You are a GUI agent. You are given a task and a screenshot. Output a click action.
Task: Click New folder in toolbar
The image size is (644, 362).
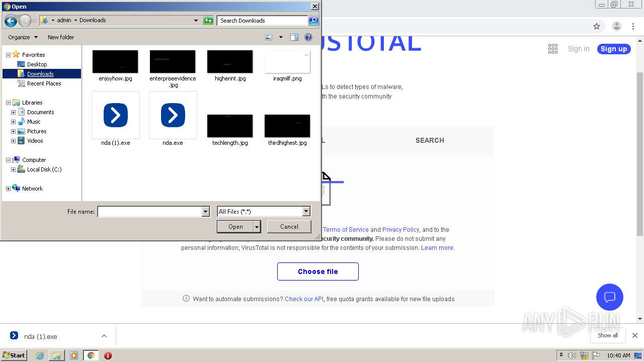coord(61,37)
